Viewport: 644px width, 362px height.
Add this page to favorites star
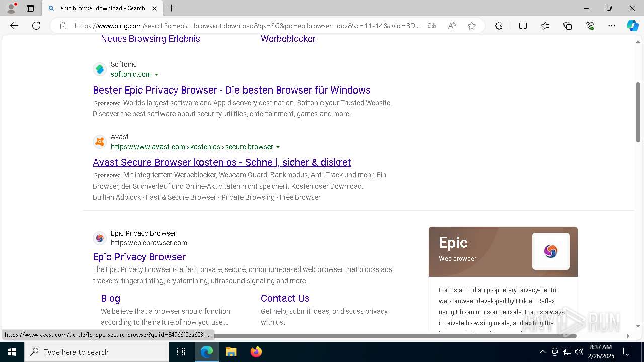[472, 26]
